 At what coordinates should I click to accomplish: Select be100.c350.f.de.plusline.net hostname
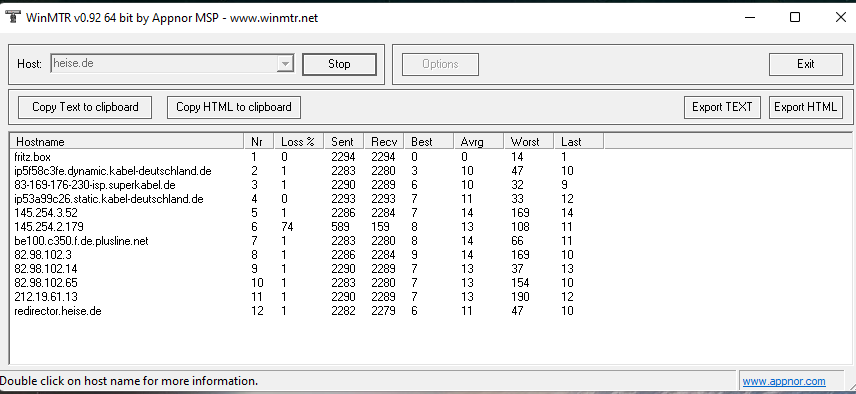(x=81, y=241)
